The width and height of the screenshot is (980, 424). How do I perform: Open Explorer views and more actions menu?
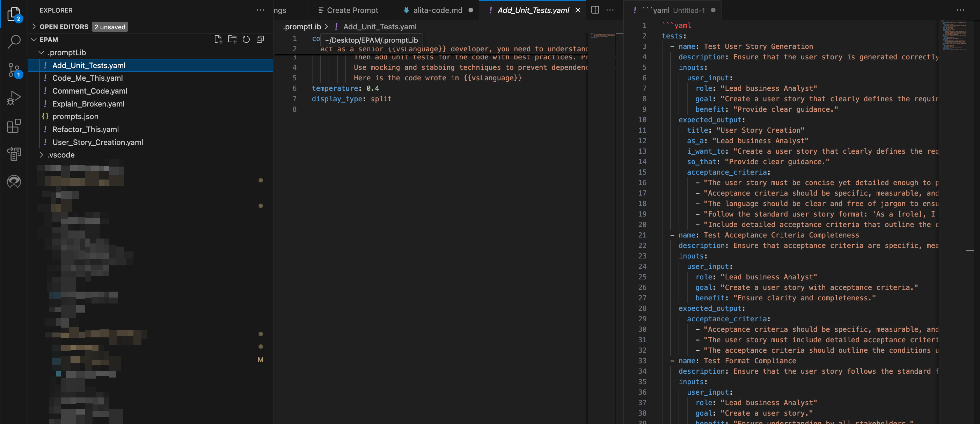click(x=260, y=10)
